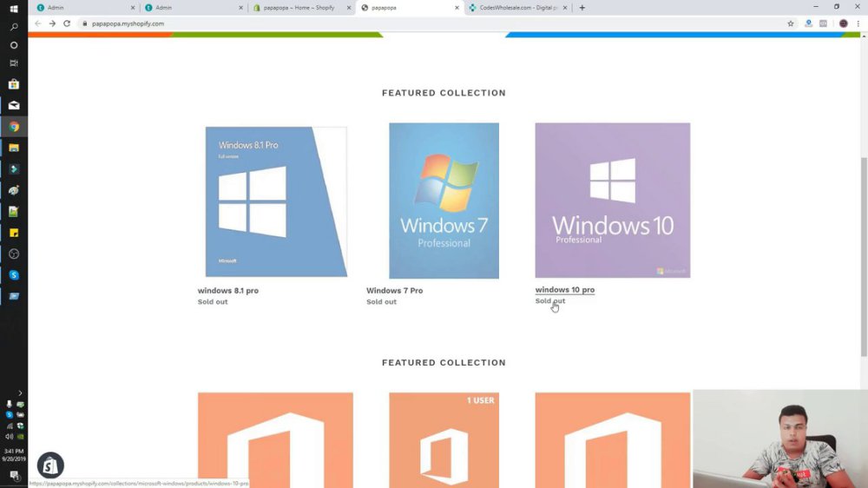The height and width of the screenshot is (488, 868).
Task: Open the Microsoft Store taskbar icon
Action: click(x=14, y=84)
